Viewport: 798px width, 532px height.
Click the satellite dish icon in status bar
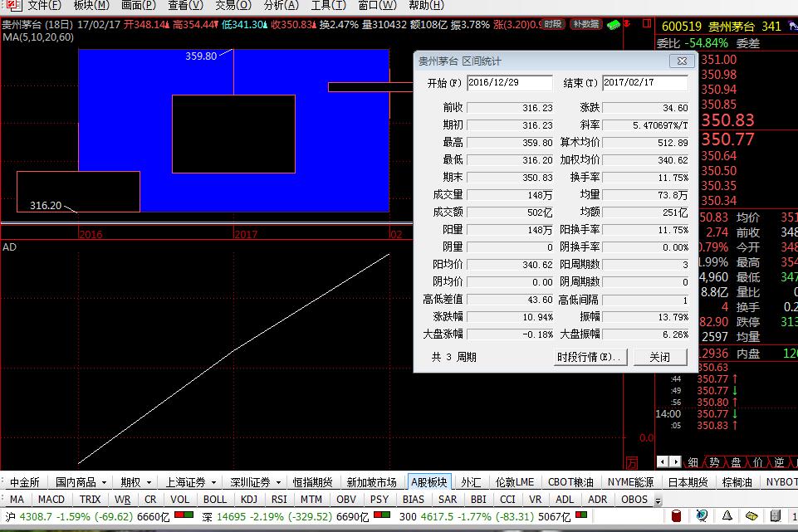pos(702,516)
